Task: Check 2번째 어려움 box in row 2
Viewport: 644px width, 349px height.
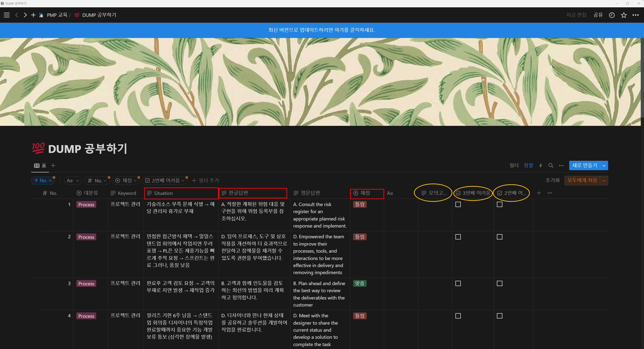Action: point(500,237)
